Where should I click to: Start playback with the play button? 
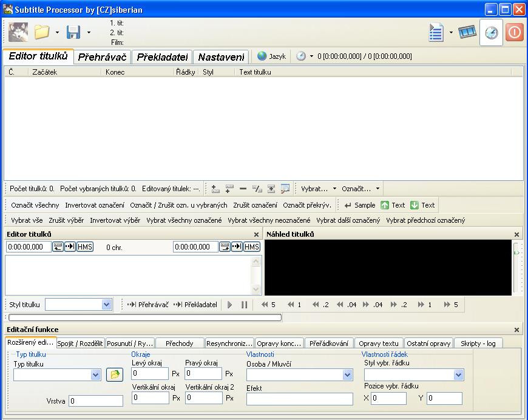coord(229,305)
